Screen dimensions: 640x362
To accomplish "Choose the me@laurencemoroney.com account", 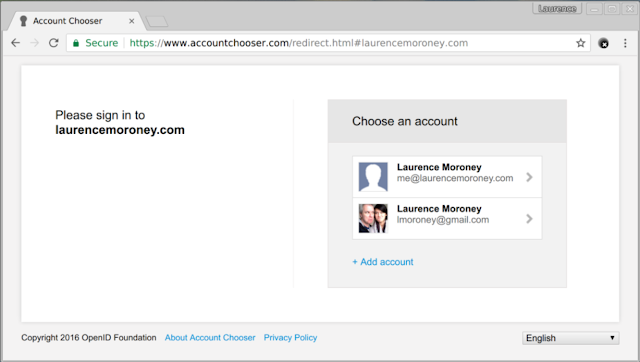I will coord(447,177).
